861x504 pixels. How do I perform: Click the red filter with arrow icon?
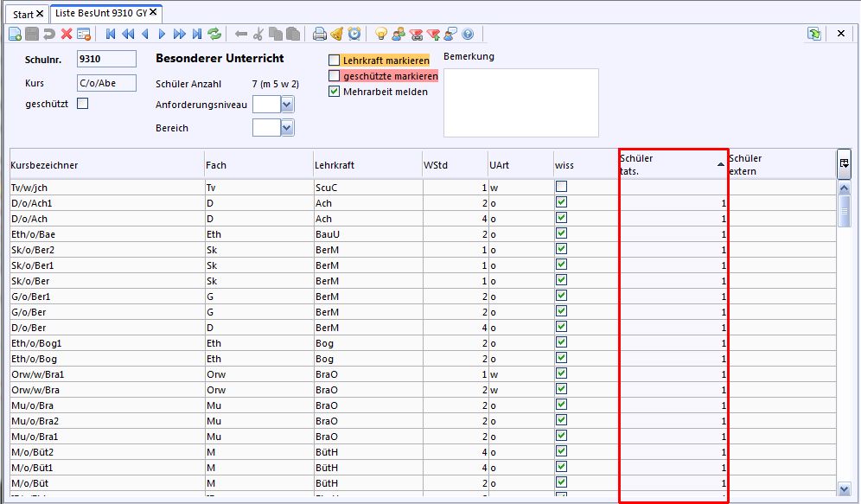433,34
